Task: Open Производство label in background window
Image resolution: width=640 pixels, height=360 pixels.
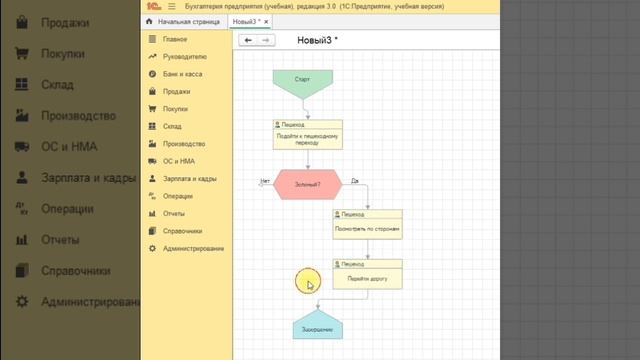Action: click(78, 116)
